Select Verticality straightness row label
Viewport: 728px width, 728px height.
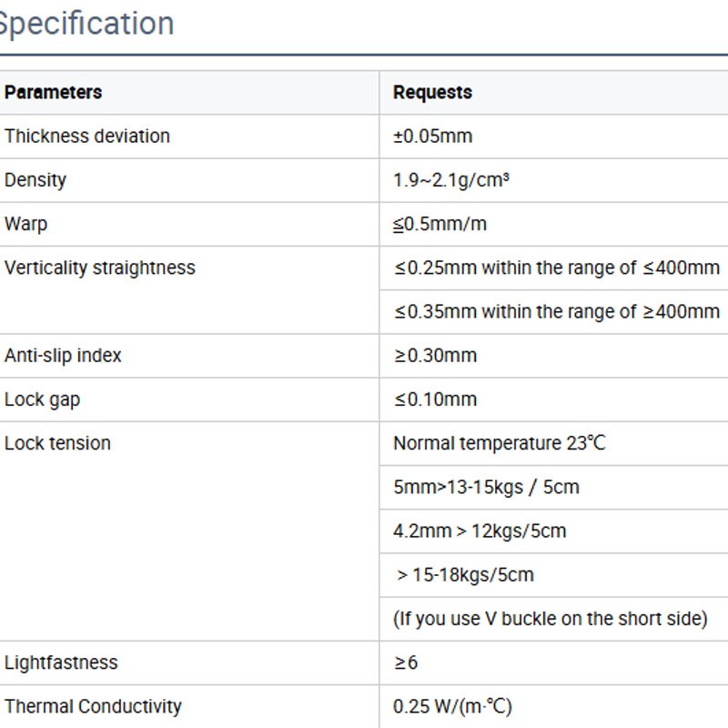click(x=100, y=268)
